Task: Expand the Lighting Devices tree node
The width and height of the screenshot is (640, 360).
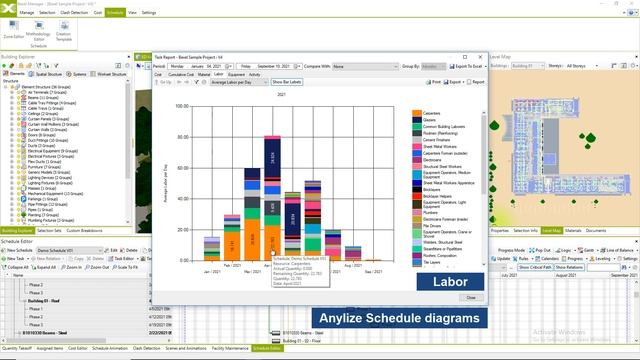Action: [x=12, y=178]
